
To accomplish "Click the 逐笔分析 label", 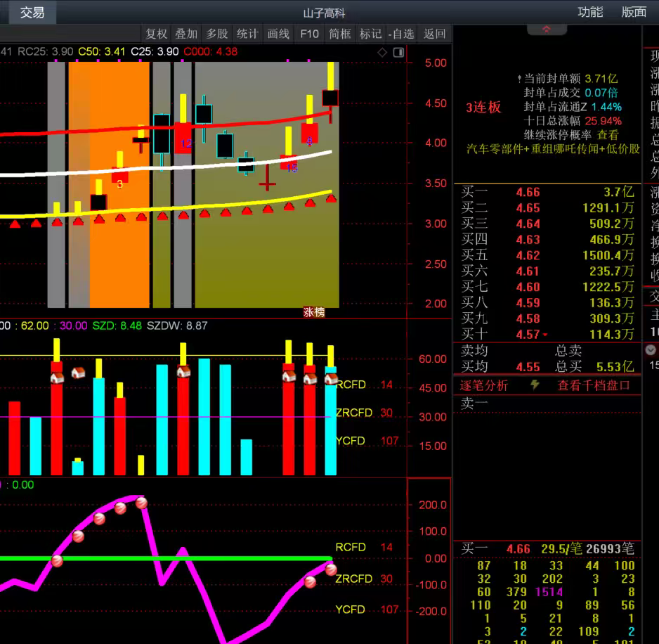I will click(484, 385).
